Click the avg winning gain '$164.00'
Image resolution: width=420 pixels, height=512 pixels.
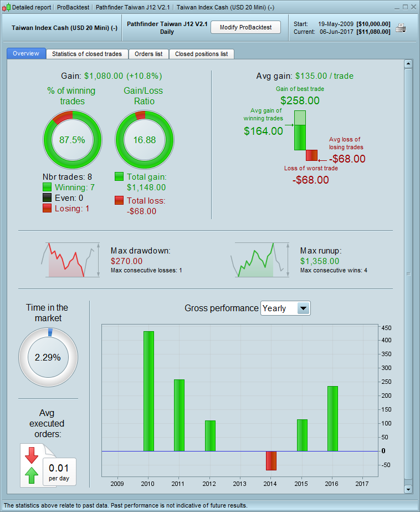coord(264,131)
